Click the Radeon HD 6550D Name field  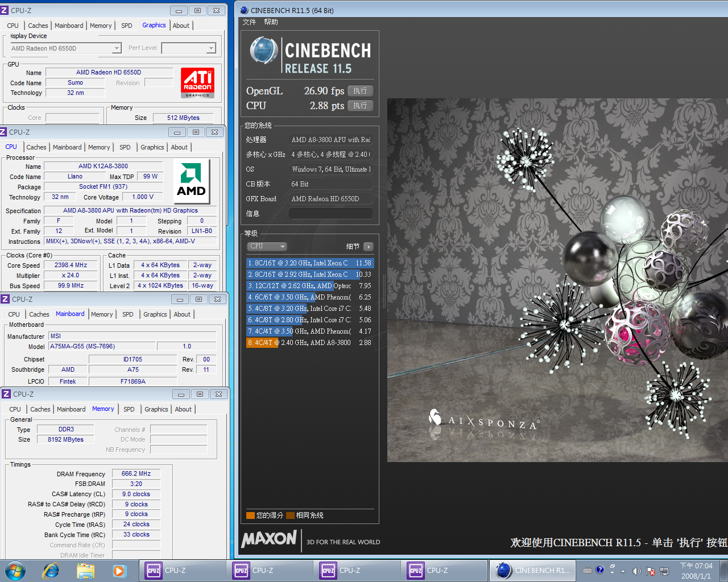109,72
